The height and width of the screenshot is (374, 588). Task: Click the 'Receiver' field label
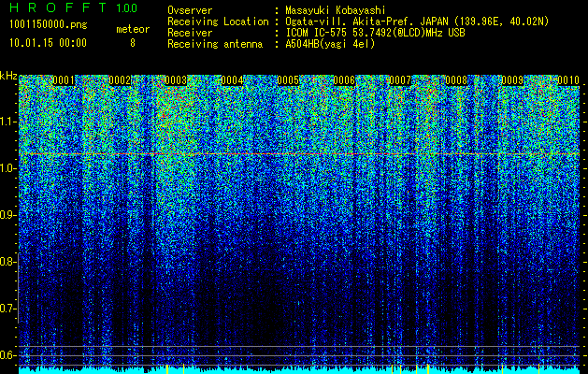tap(190, 33)
